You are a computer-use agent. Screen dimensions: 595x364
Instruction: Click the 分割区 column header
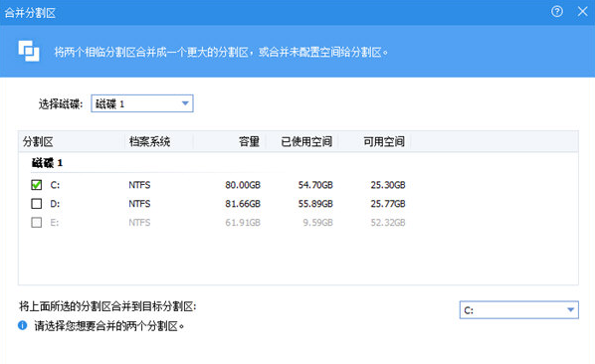pyautogui.click(x=38, y=142)
